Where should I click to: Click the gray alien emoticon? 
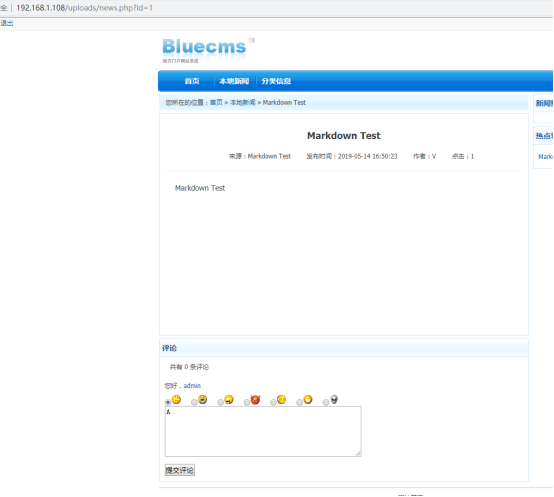coord(334,400)
